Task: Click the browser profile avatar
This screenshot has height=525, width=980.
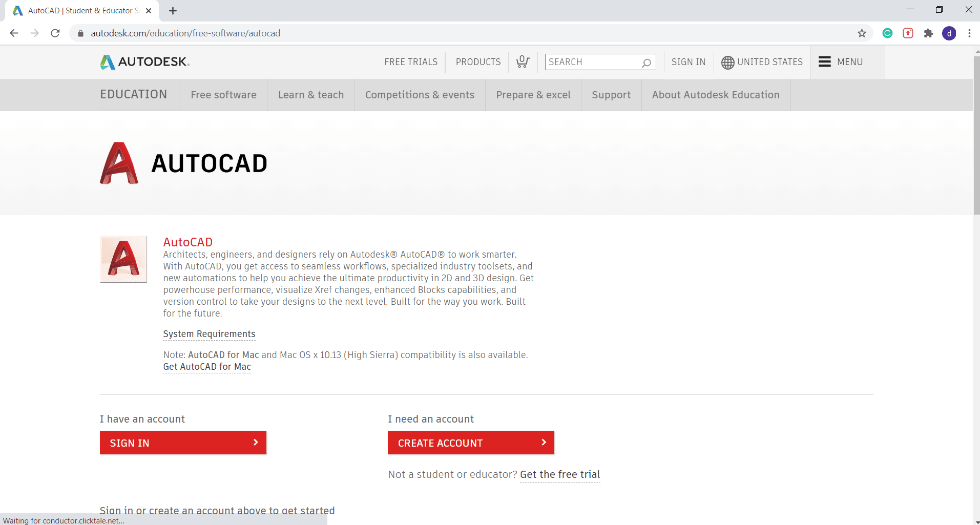Action: click(x=949, y=33)
